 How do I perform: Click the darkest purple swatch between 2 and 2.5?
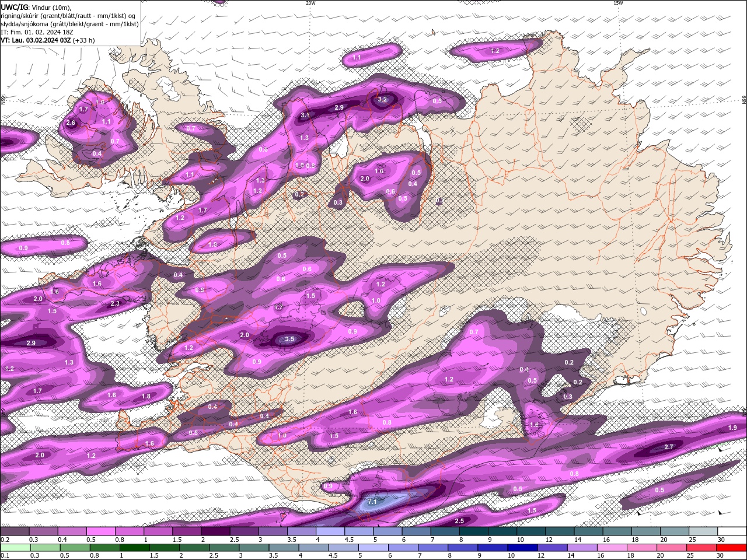point(215,531)
